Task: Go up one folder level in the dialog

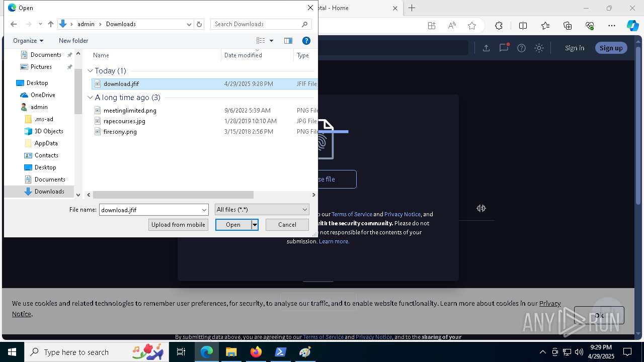Action: 50,24
